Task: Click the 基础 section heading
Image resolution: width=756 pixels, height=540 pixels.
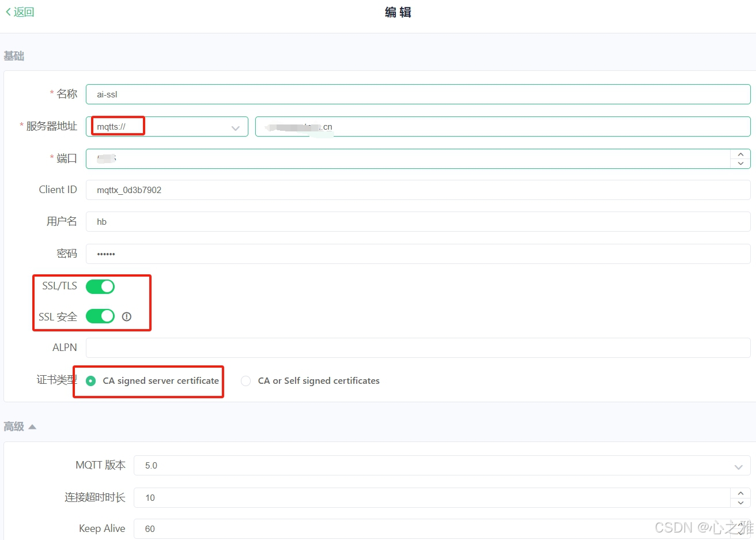Action: (x=14, y=56)
